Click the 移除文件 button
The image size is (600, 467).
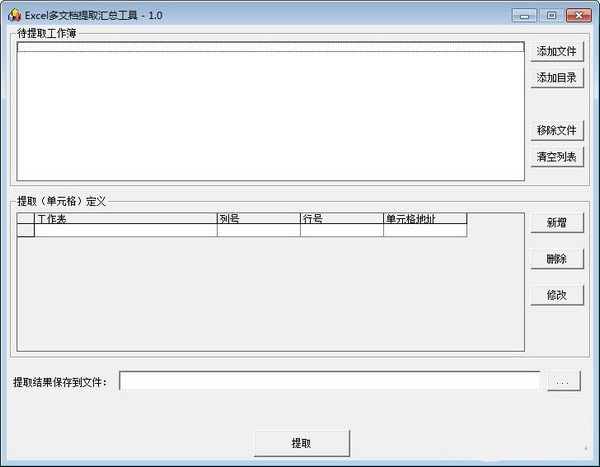(557, 130)
